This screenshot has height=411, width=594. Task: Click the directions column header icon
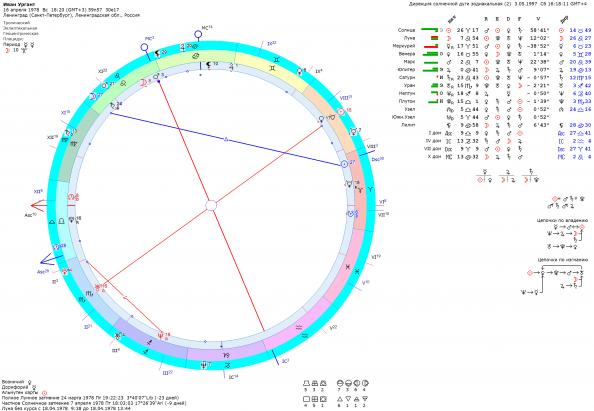(564, 20)
